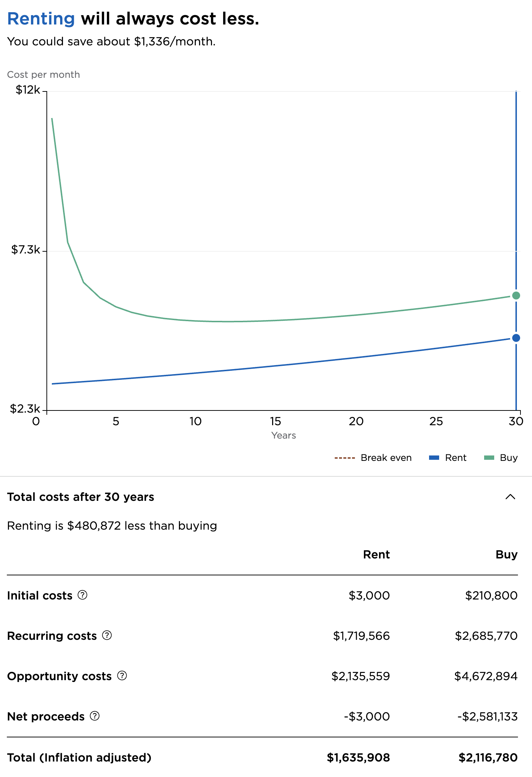Collapse the Total costs section chevron
532x777 pixels.
pos(510,497)
